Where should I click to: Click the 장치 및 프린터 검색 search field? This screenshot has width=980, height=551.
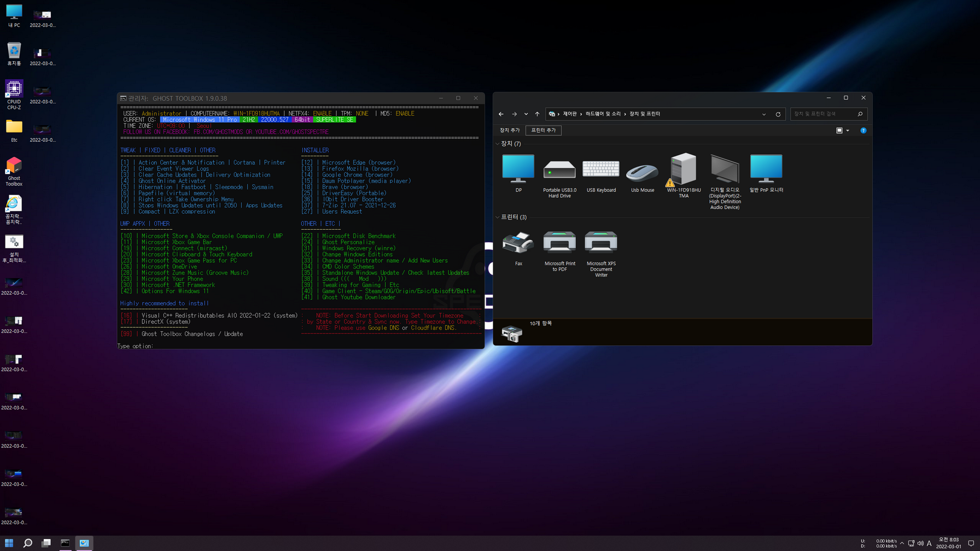pyautogui.click(x=829, y=114)
